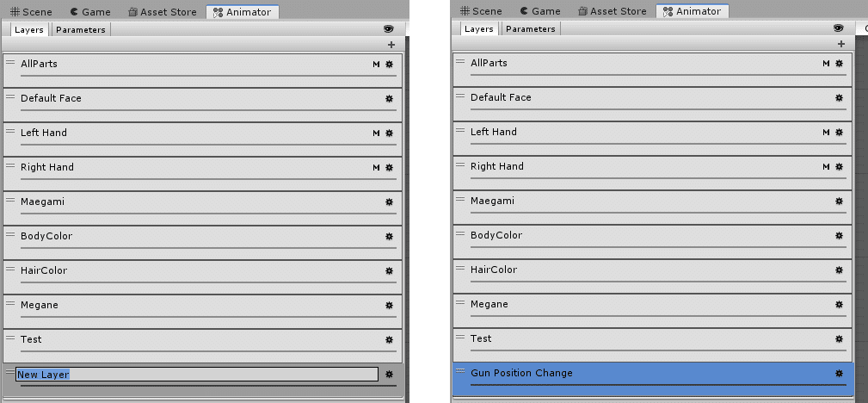Open AllParts layer settings gear in left panel
This screenshot has width=868, height=403.
pos(389,65)
